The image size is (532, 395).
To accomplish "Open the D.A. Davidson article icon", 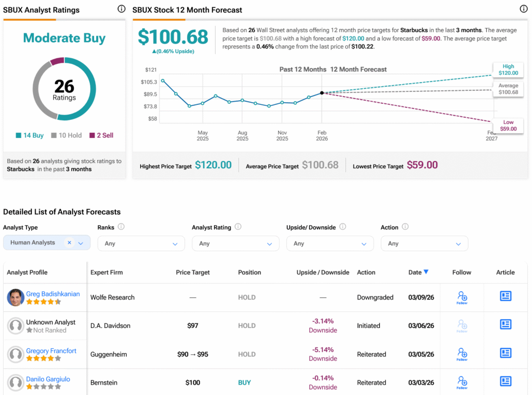I will click(505, 324).
